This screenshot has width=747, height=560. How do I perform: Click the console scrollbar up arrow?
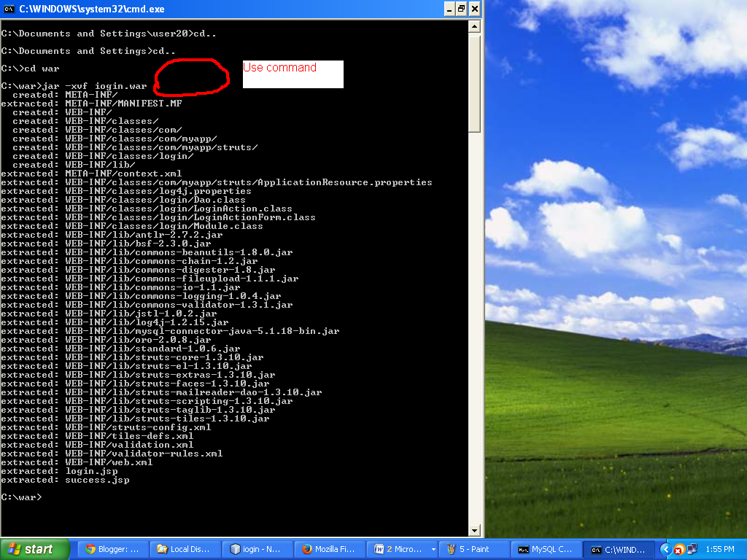[x=474, y=27]
